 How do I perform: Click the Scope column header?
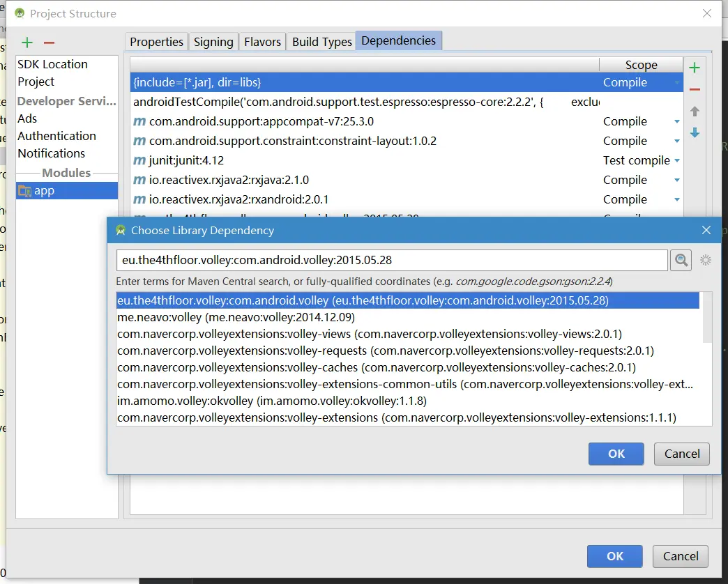click(x=641, y=65)
